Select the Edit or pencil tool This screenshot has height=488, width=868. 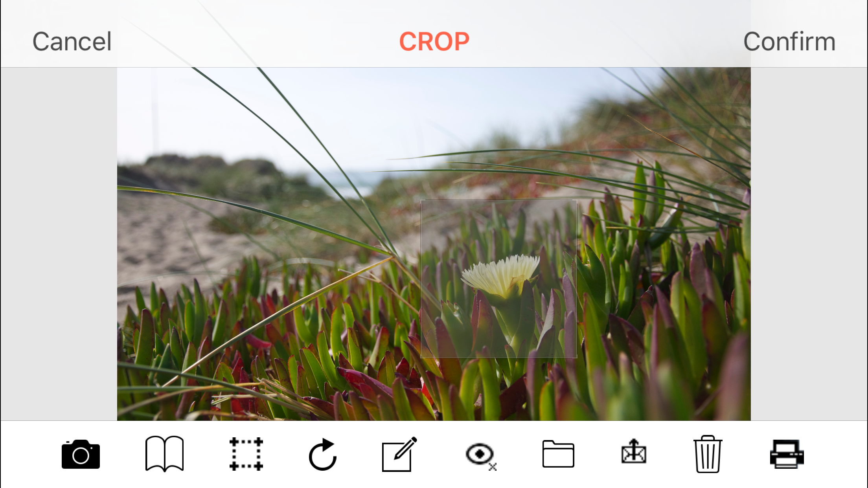click(x=399, y=454)
